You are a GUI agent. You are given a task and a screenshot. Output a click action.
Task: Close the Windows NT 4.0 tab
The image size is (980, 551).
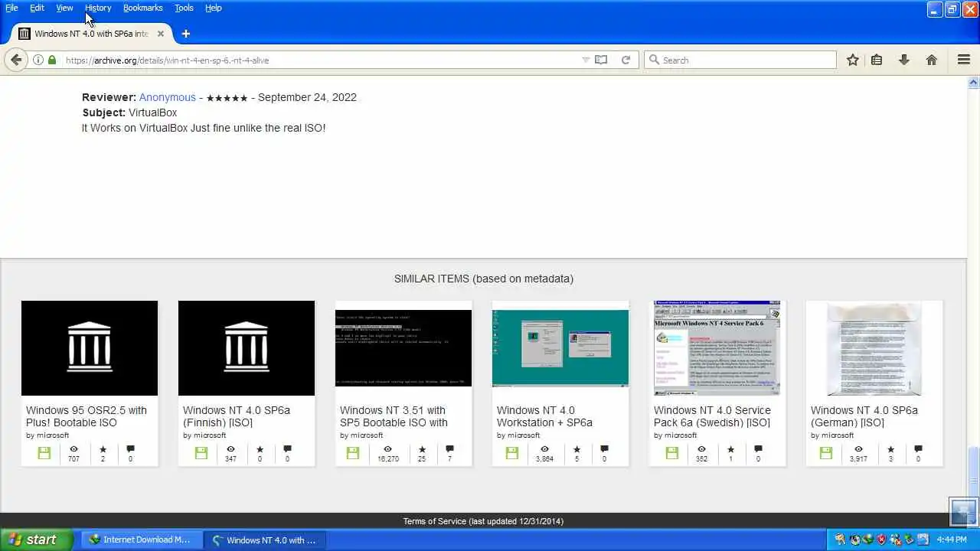(x=161, y=34)
